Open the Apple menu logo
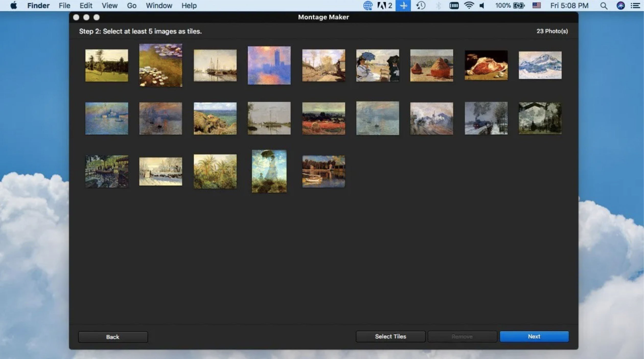This screenshot has height=359, width=644. pos(14,6)
